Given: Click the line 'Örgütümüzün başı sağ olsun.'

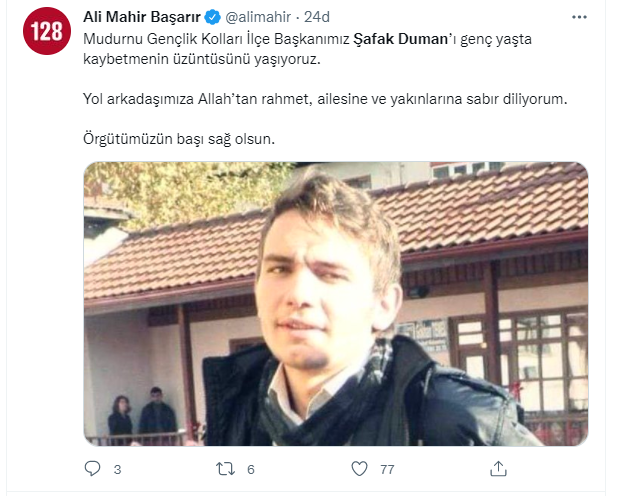Looking at the screenshot, I should (x=179, y=139).
